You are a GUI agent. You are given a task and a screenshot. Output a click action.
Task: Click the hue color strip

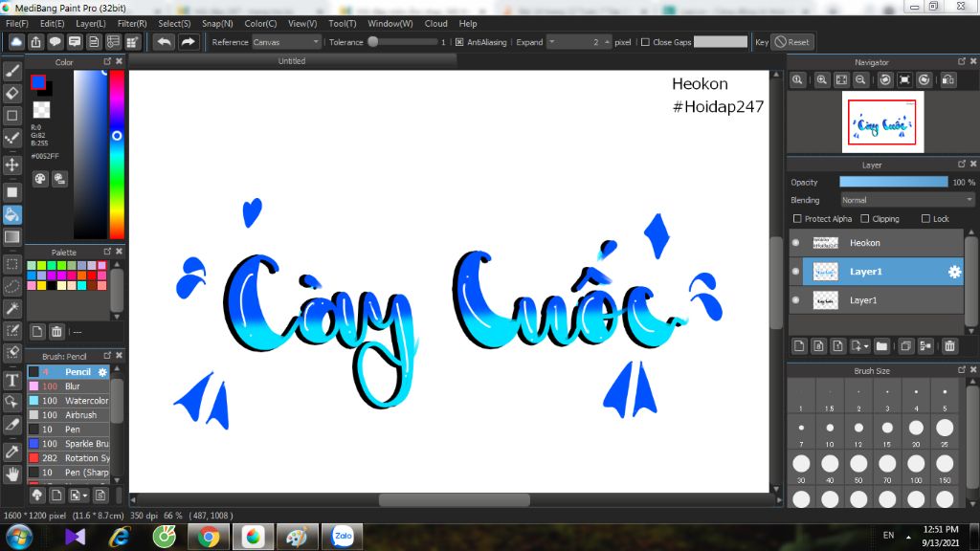coord(117,154)
